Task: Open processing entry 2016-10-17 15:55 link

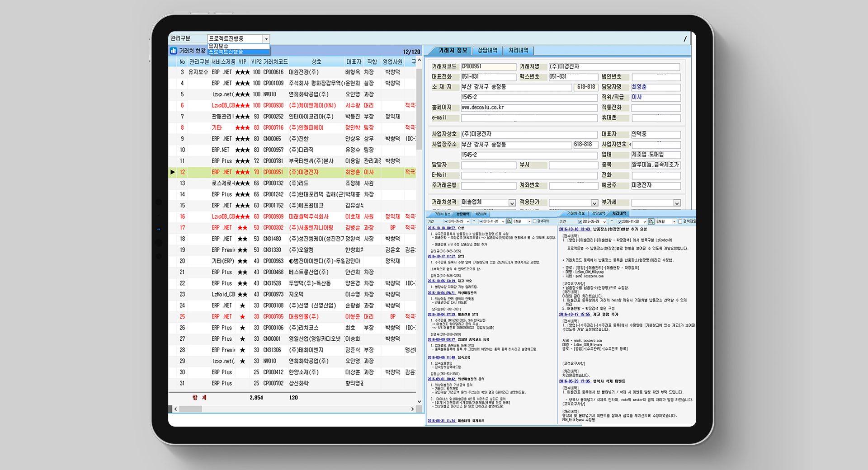Action: point(575,315)
